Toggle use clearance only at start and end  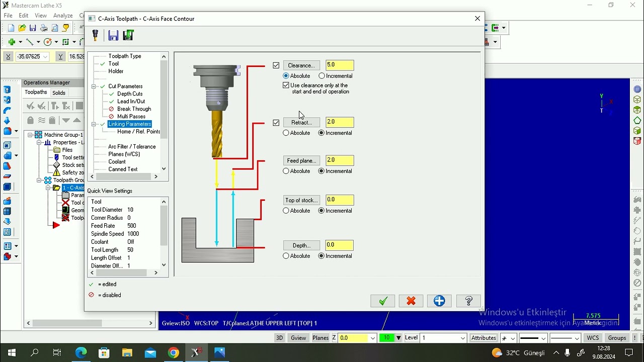pos(286,85)
